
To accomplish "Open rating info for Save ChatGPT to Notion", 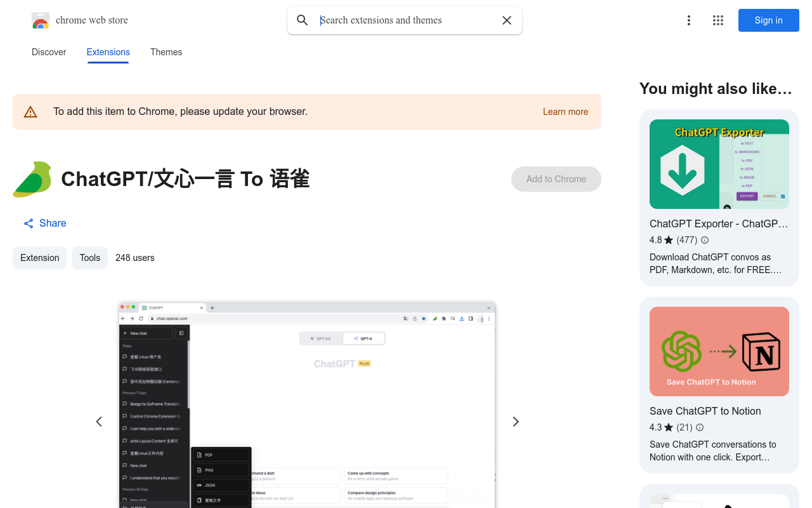I will pyautogui.click(x=699, y=427).
